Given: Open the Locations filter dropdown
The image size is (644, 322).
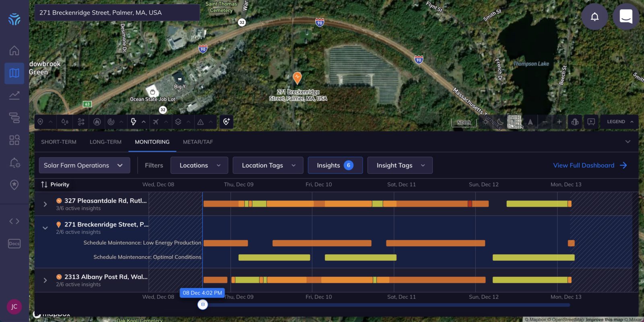Looking at the screenshot, I should pyautogui.click(x=199, y=165).
